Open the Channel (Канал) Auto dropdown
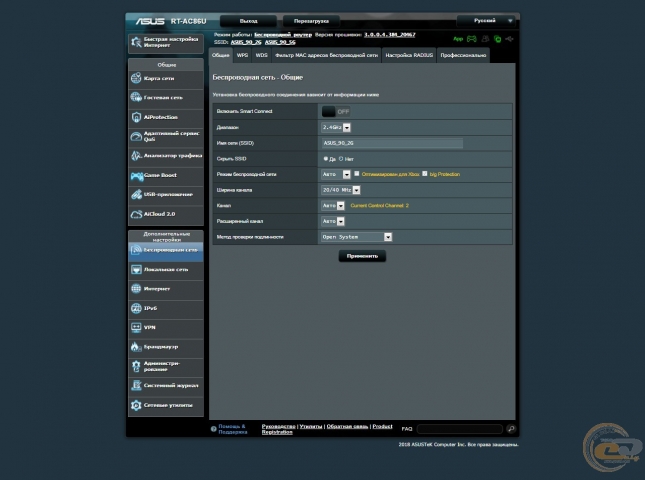 333,206
